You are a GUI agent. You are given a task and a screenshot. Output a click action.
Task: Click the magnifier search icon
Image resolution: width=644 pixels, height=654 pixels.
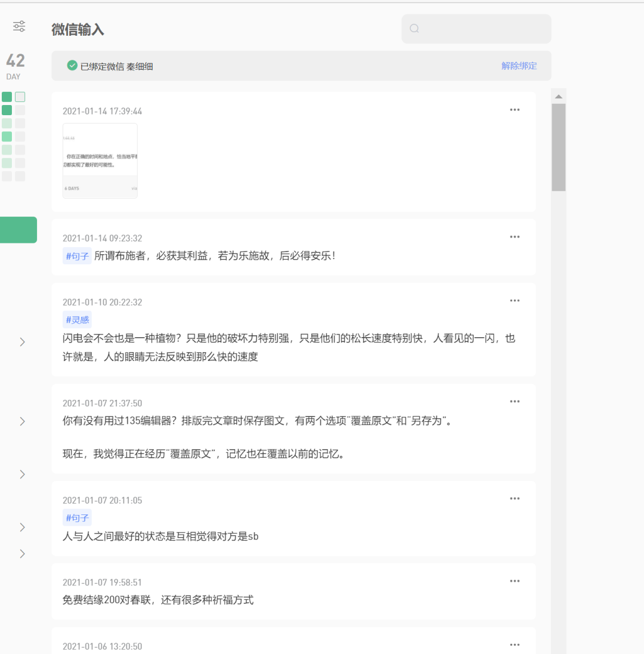click(414, 29)
